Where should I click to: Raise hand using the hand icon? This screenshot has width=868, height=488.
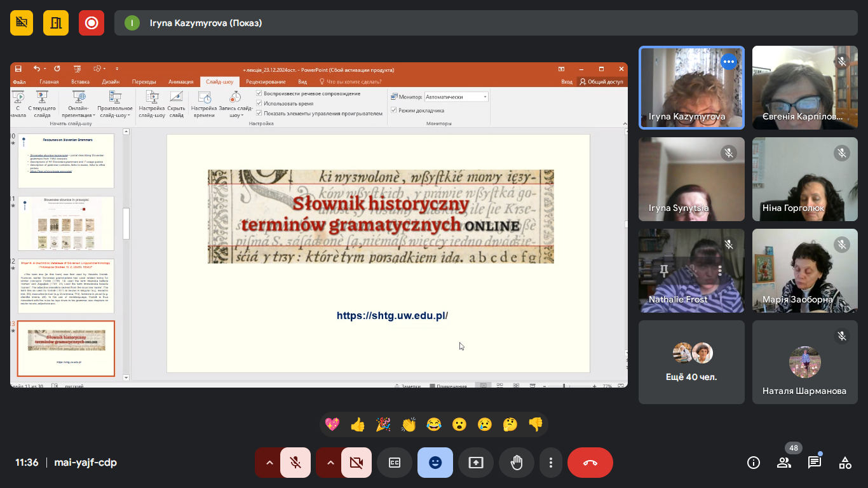(x=517, y=463)
